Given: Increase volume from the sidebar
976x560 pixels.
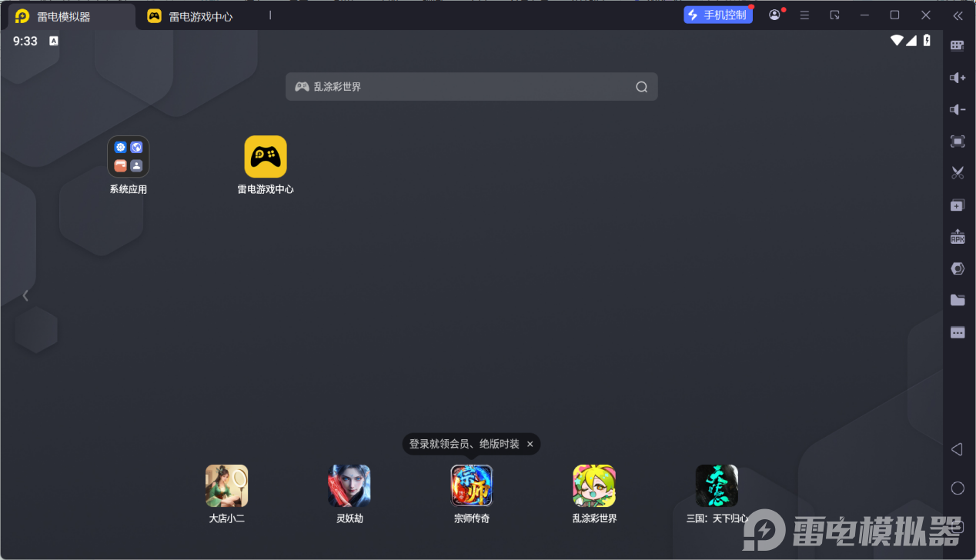Looking at the screenshot, I should point(958,78).
